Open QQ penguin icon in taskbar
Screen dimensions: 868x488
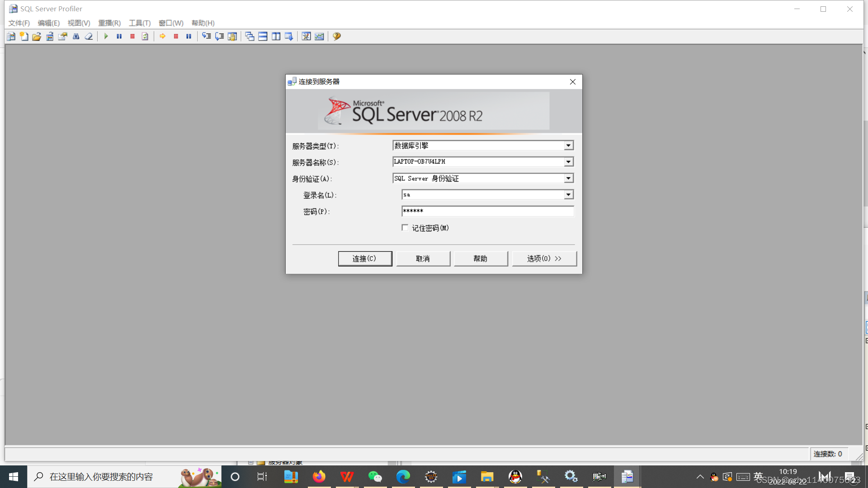click(515, 477)
